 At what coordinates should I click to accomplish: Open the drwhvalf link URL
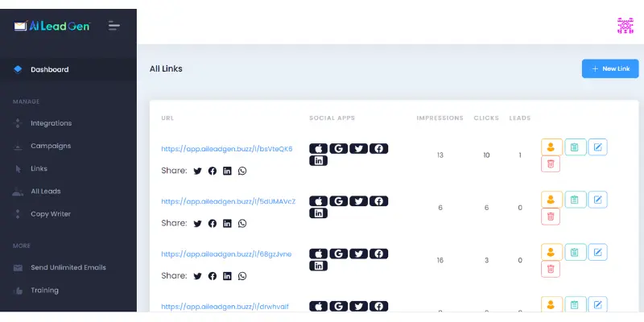click(x=225, y=307)
